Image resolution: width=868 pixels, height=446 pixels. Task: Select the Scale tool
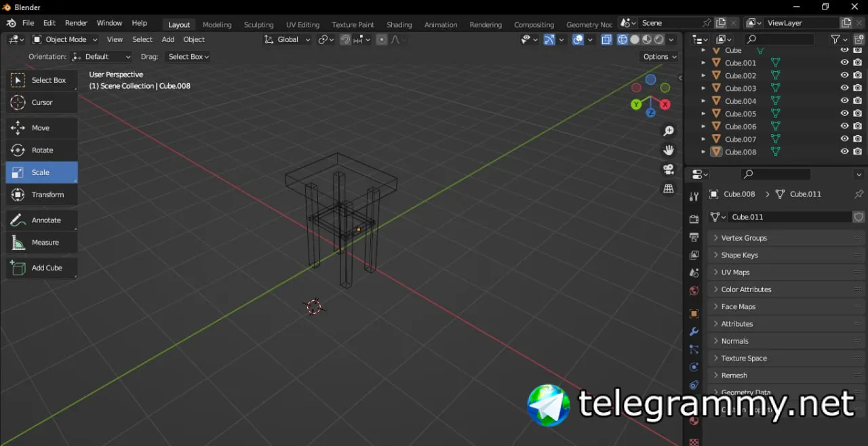(41, 172)
